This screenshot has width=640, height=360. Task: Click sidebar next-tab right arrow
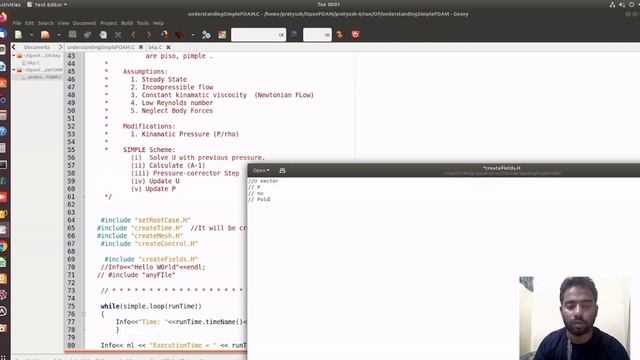click(x=60, y=47)
